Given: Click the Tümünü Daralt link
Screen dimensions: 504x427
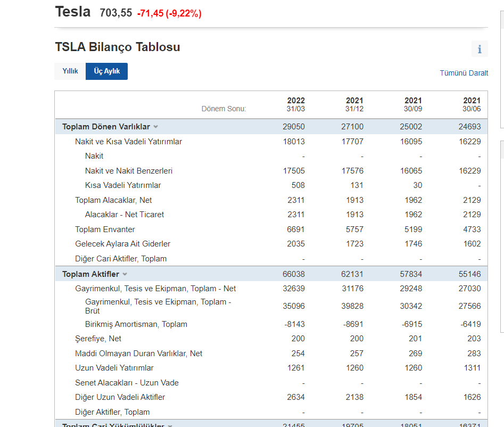Looking at the screenshot, I should (464, 73).
